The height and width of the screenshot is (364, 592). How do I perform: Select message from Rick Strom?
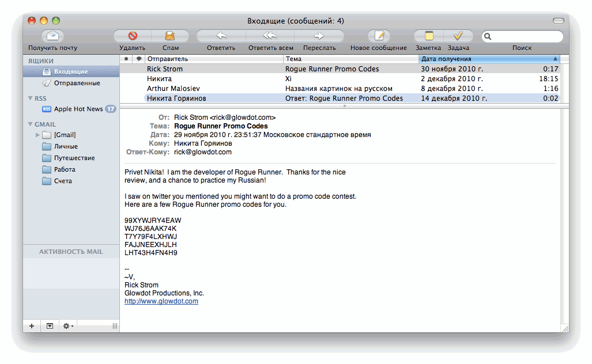[340, 69]
